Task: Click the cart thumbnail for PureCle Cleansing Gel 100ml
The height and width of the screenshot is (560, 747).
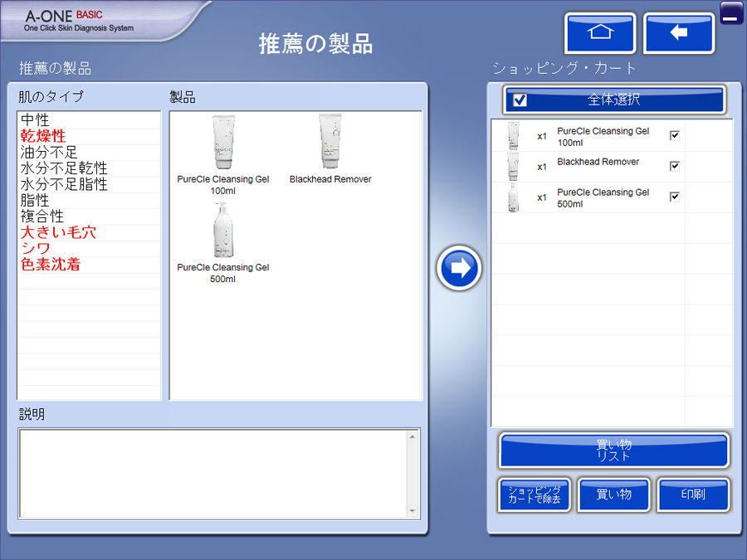Action: click(x=513, y=136)
